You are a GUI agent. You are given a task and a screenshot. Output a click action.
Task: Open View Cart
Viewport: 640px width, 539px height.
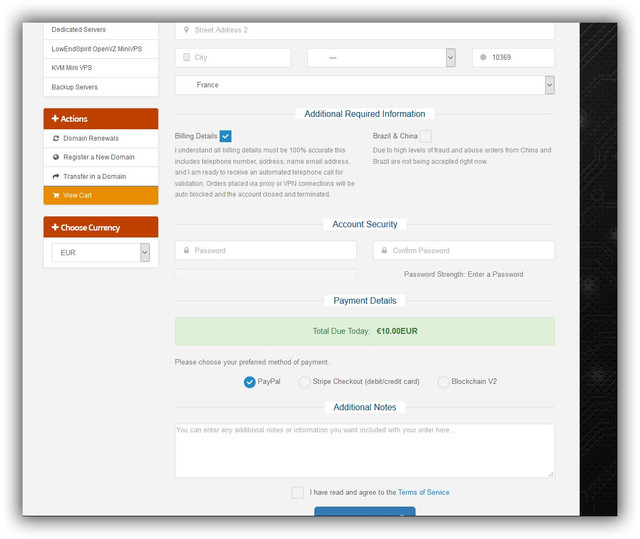coord(101,195)
